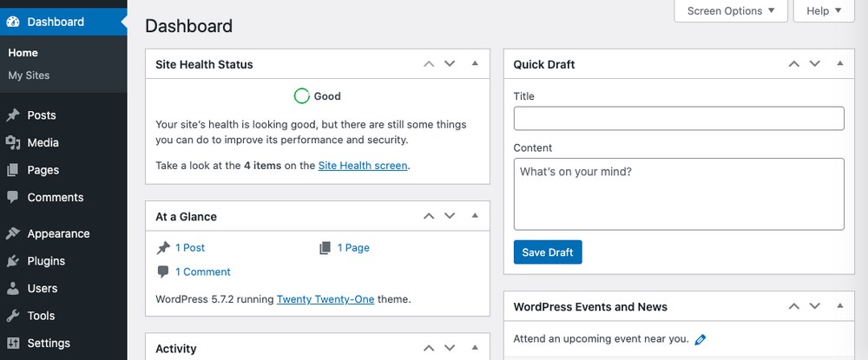
Task: Click the Site Health Status widget title
Action: coord(204,65)
